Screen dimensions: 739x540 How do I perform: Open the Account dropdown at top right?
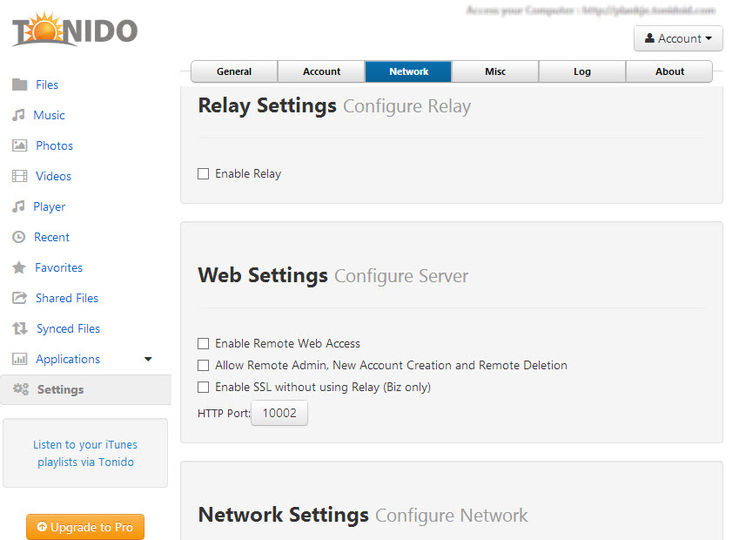[x=678, y=38]
